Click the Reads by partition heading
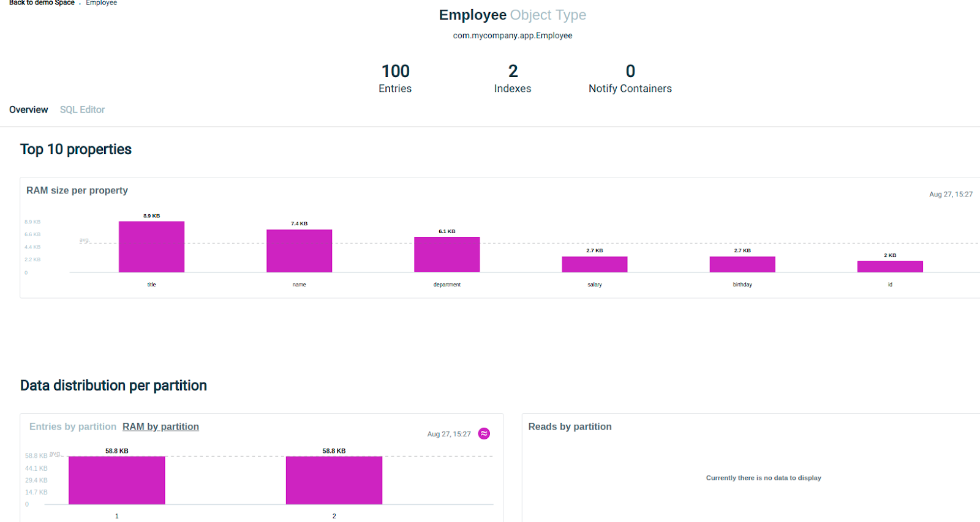Viewport: 980px width, 522px height. point(570,427)
